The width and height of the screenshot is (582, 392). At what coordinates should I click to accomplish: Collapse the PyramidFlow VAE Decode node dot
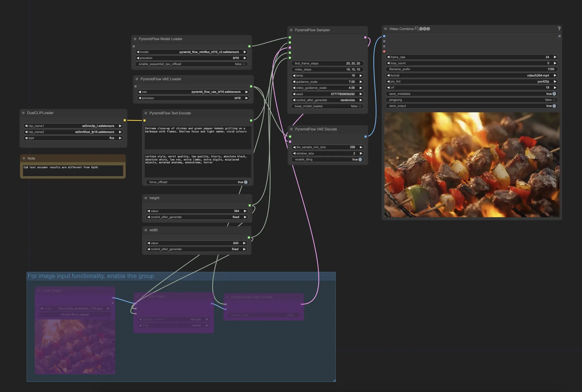(x=291, y=129)
